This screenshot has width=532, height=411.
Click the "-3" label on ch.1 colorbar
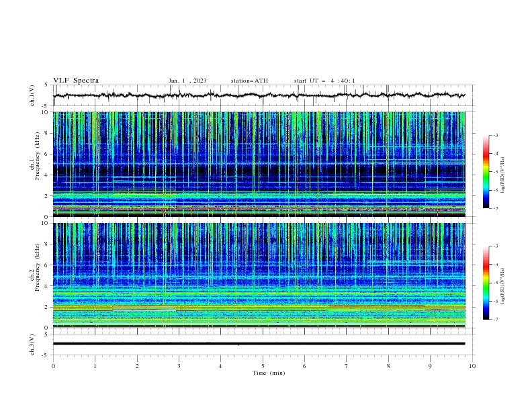[x=496, y=135]
